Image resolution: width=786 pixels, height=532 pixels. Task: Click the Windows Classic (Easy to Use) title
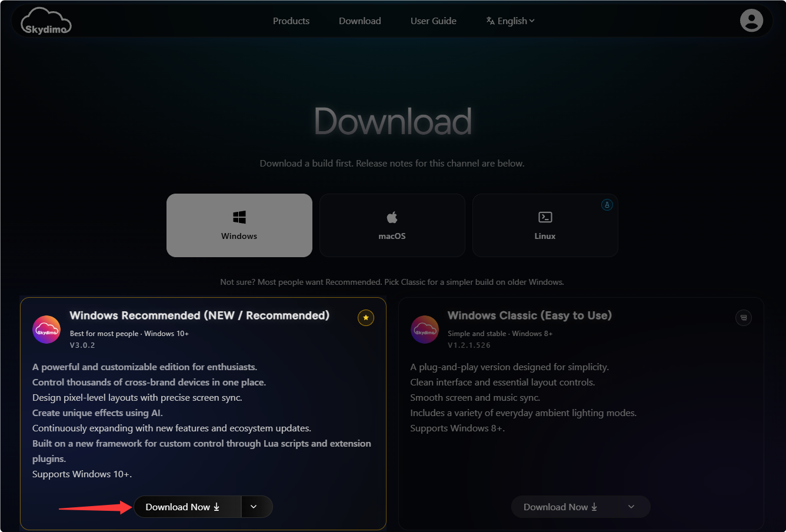click(x=529, y=315)
